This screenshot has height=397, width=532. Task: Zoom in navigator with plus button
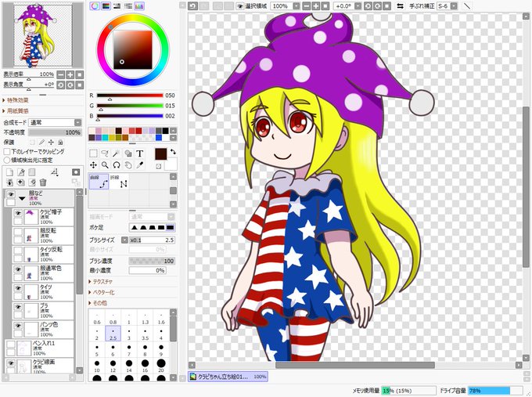click(70, 74)
